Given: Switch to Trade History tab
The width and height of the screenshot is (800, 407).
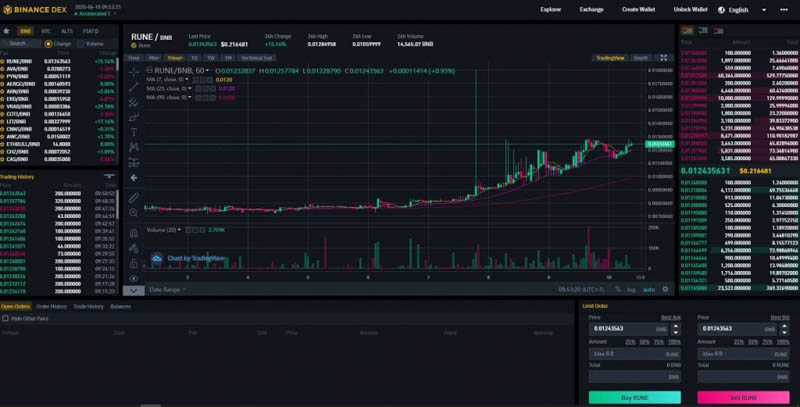Looking at the screenshot, I should coord(88,307).
